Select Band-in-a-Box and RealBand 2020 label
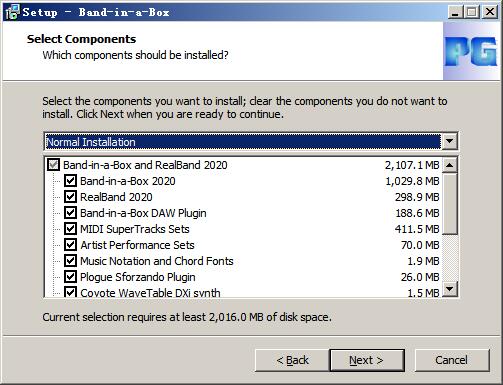Viewport: 503px width, 385px height. (145, 165)
